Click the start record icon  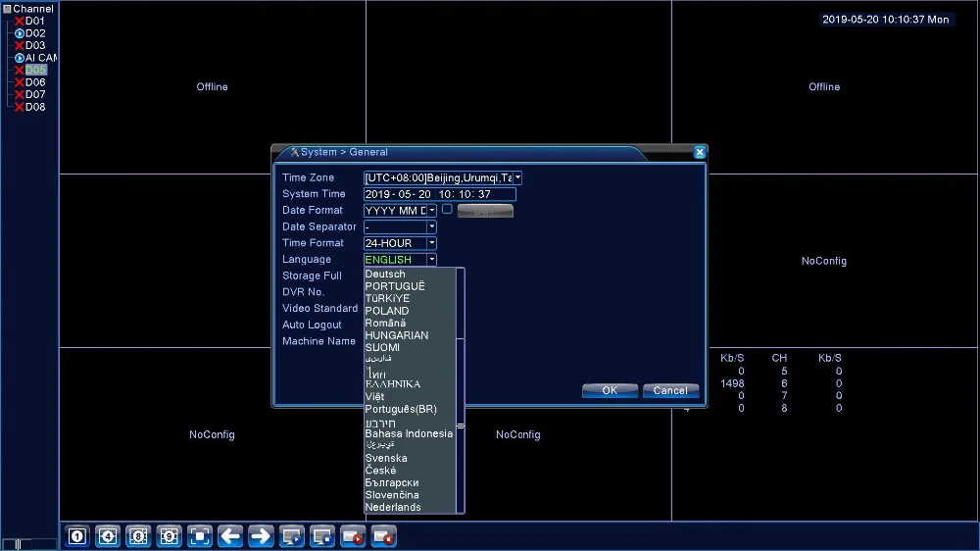coord(353,536)
